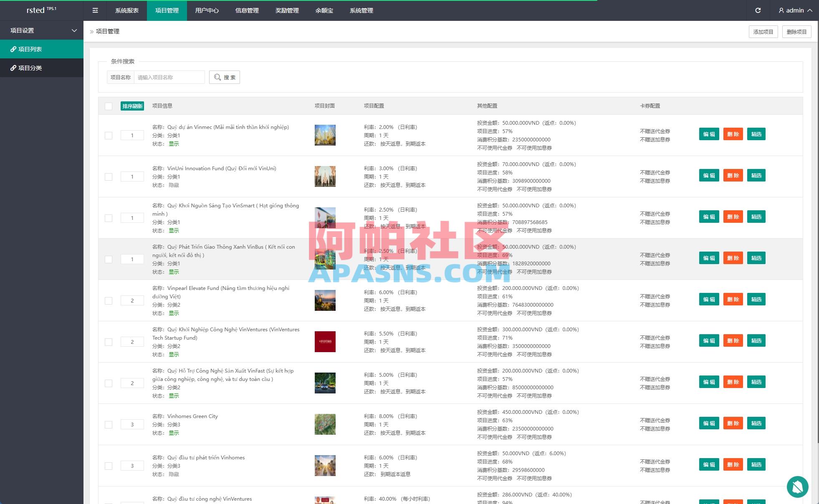Image resolution: width=819 pixels, height=504 pixels.
Task: Open the hamburger menu icon beside top tabs
Action: pos(95,10)
